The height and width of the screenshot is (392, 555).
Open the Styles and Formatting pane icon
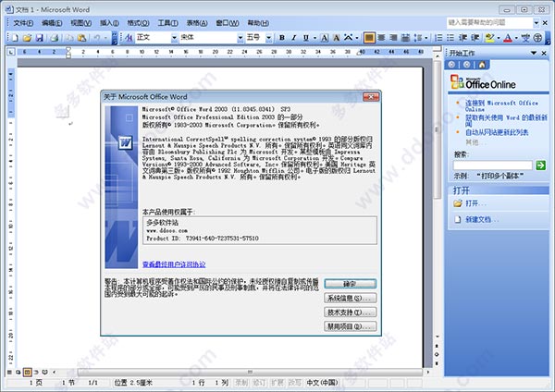pyautogui.click(x=129, y=38)
